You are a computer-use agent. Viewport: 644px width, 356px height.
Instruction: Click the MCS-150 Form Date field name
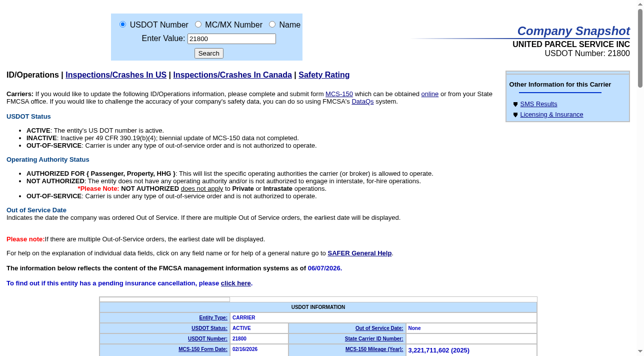click(x=203, y=349)
